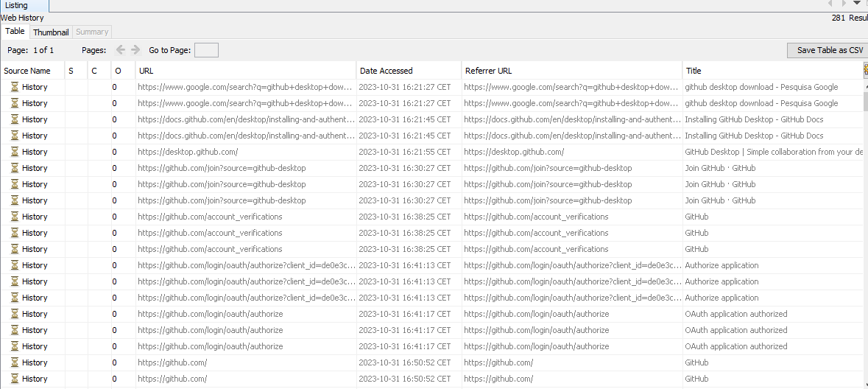Click the hourglass icon of the bottom-most visible row

pyautogui.click(x=14, y=379)
